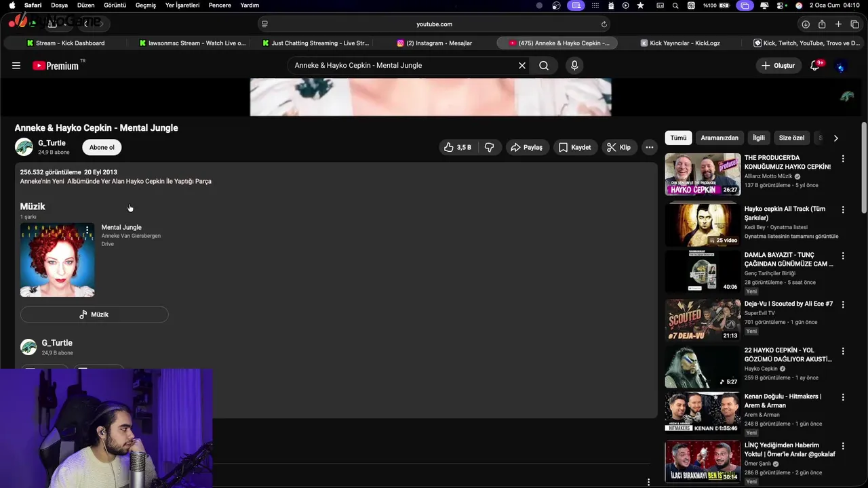
Task: Save the video with Kaydet
Action: click(575, 147)
